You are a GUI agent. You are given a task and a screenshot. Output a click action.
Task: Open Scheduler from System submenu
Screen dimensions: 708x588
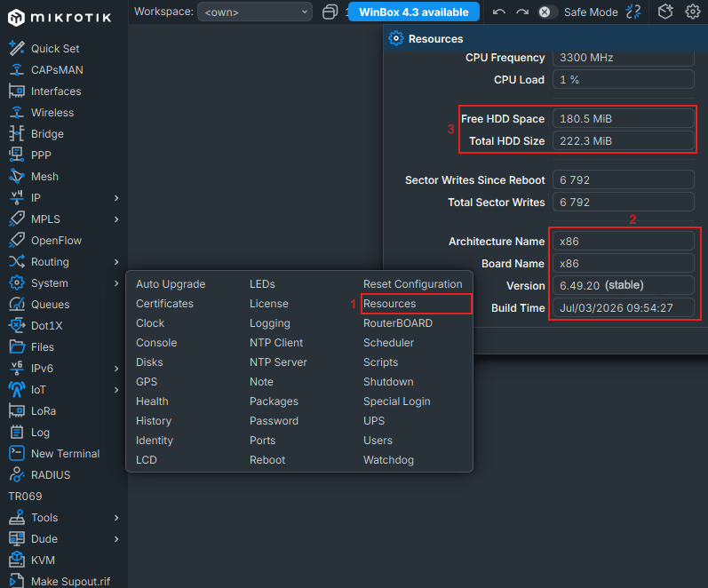click(388, 343)
